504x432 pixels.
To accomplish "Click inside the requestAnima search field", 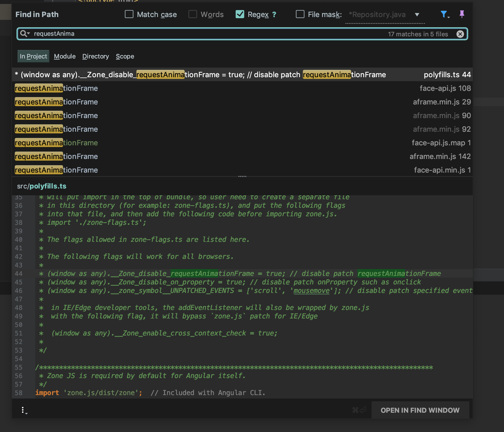I will pyautogui.click(x=114, y=33).
